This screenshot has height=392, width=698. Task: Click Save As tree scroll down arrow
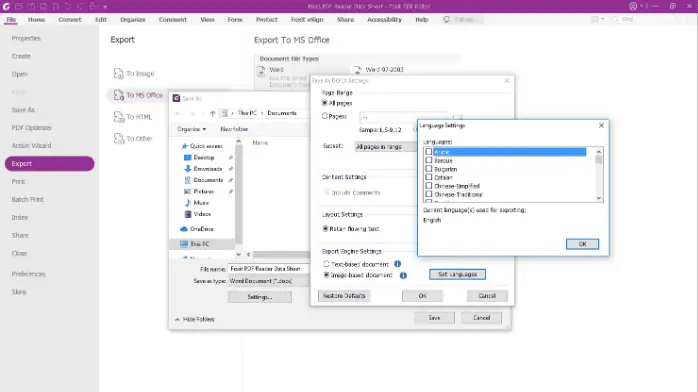click(x=239, y=255)
